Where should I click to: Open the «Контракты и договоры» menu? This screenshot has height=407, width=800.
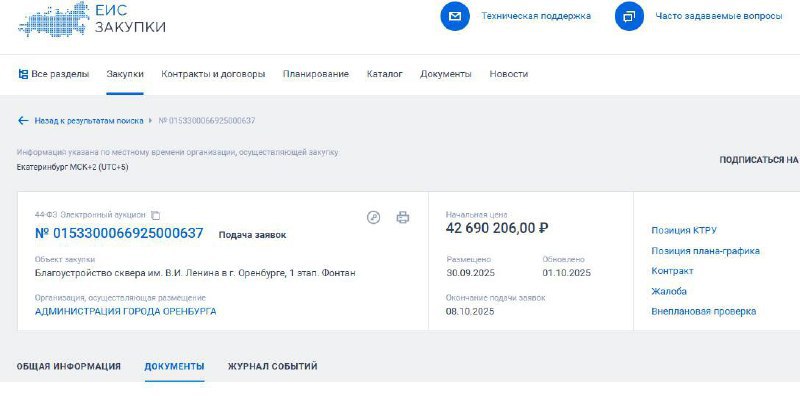[x=213, y=74]
